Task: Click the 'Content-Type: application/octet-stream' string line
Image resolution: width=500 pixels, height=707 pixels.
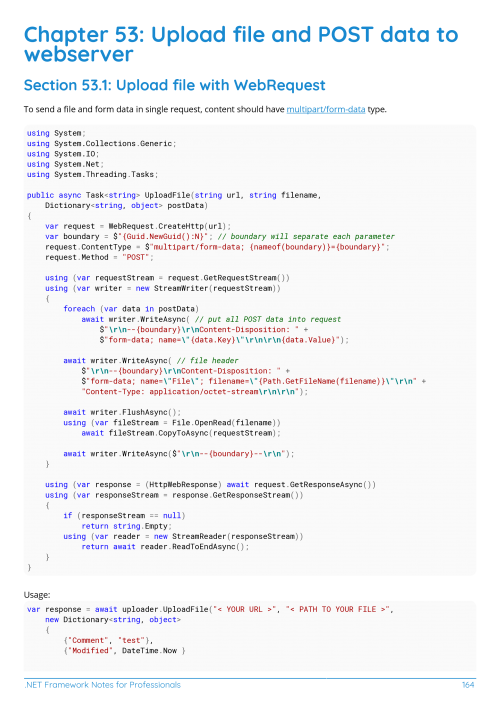Action: [195, 392]
